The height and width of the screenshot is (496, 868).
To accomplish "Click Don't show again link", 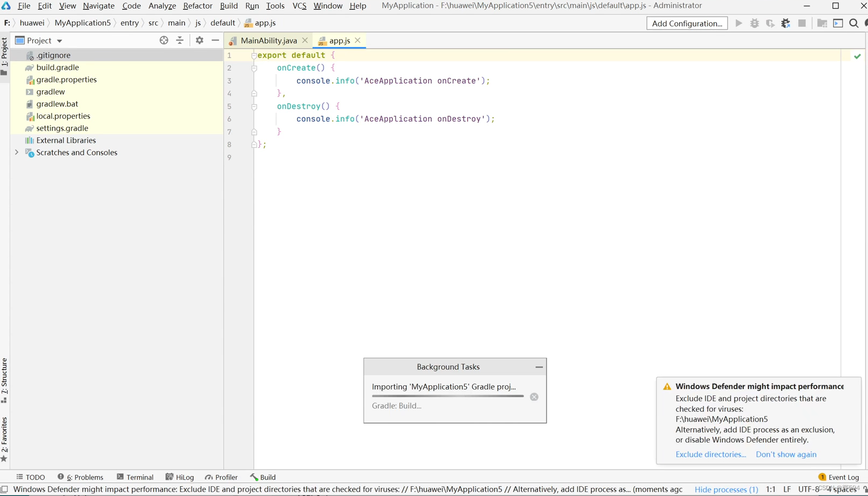I will click(x=786, y=454).
